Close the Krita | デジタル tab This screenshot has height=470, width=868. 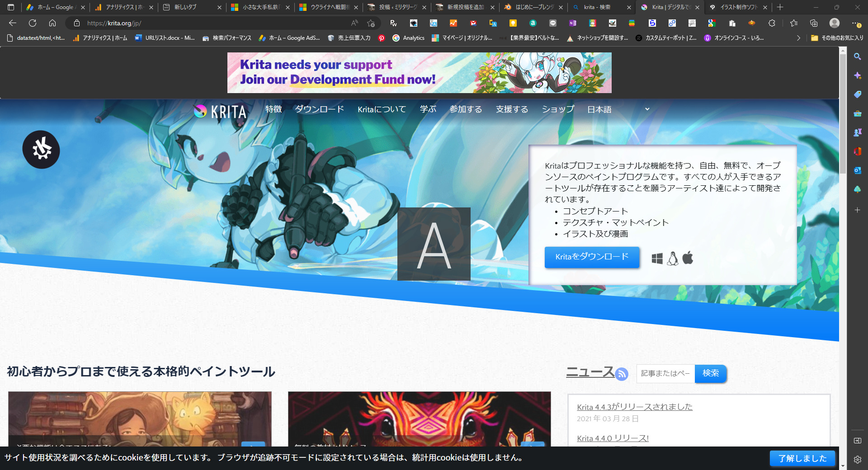click(697, 7)
